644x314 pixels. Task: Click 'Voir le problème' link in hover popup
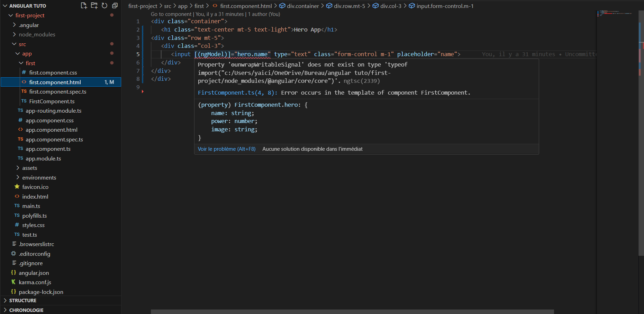(x=226, y=149)
